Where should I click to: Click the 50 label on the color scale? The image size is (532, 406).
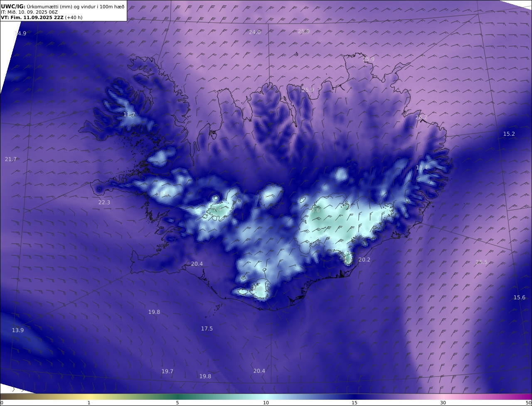point(529,403)
